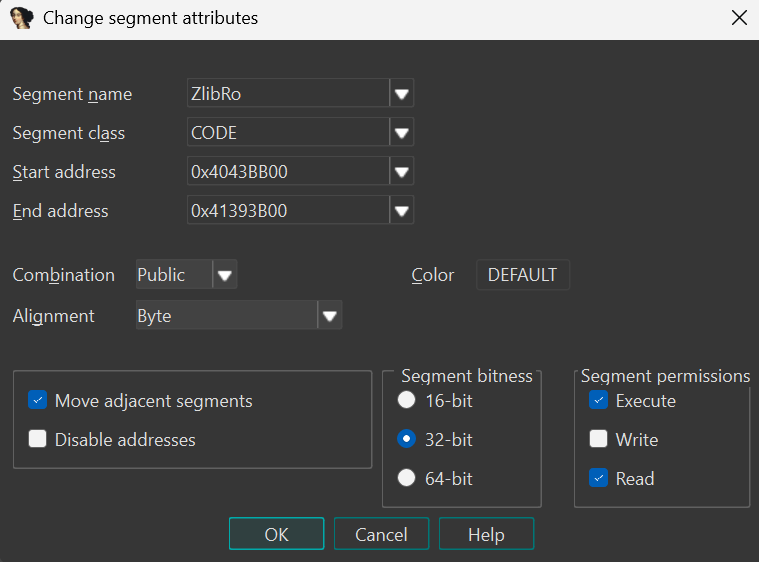759x562 pixels.
Task: Click the Alignment label
Action: click(53, 316)
